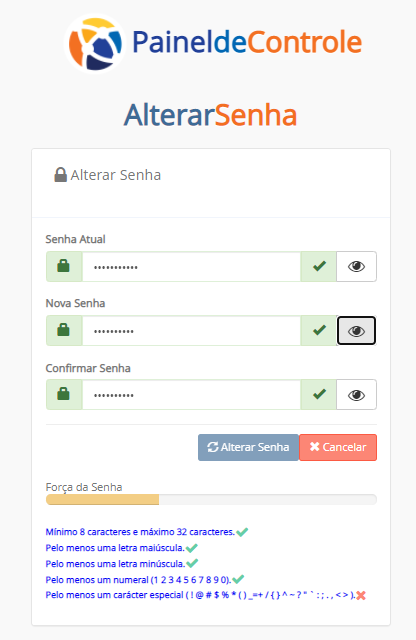The image size is (416, 640).
Task: Submit the blue Alterar Senha button
Action: pyautogui.click(x=248, y=447)
